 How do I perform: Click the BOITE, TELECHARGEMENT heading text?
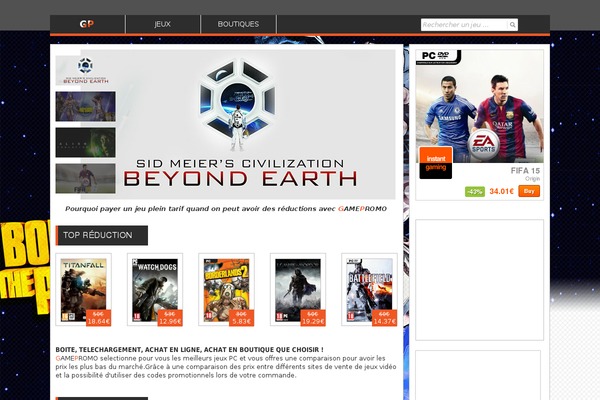point(189,349)
